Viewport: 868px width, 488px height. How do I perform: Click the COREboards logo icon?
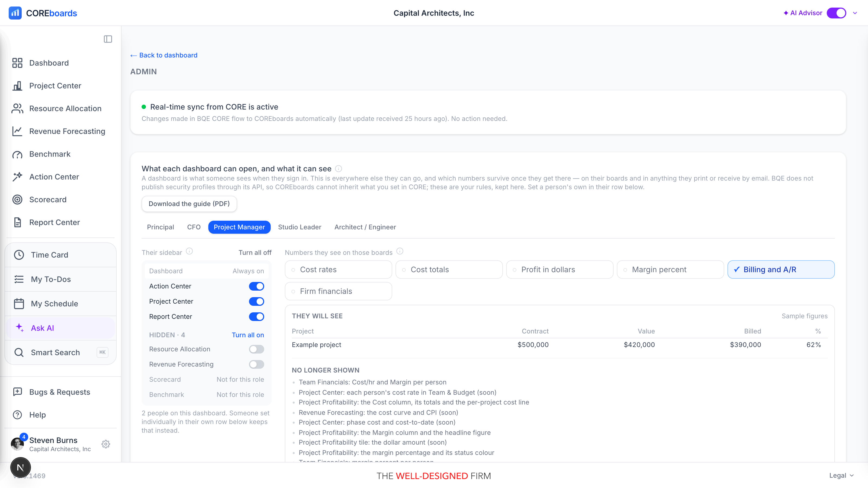tap(15, 13)
